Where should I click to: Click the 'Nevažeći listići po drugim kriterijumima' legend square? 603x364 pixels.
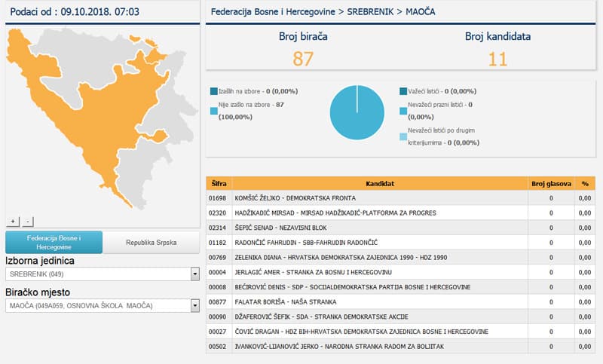click(403, 137)
